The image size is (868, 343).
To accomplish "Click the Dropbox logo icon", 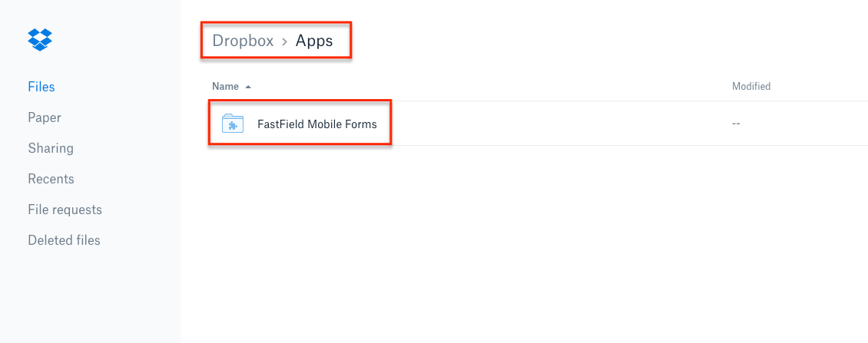I will click(x=40, y=39).
